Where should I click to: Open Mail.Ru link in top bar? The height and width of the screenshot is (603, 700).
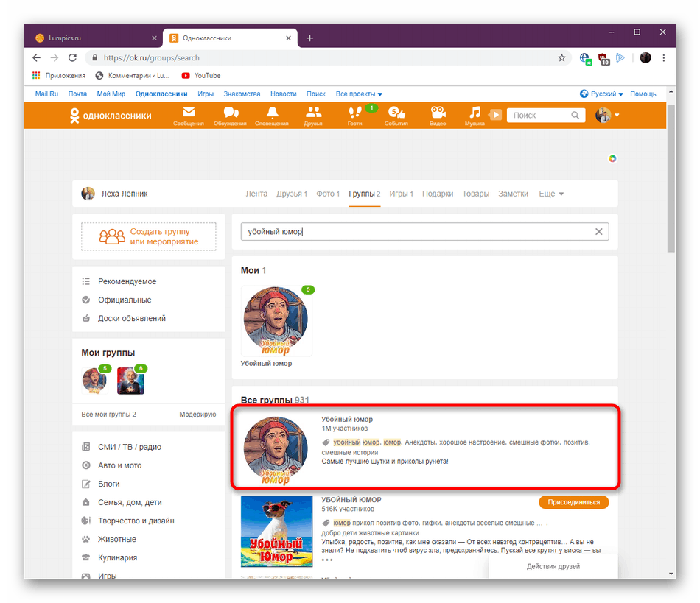[x=47, y=94]
